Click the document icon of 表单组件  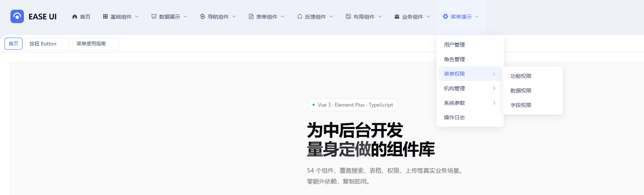[x=251, y=16]
